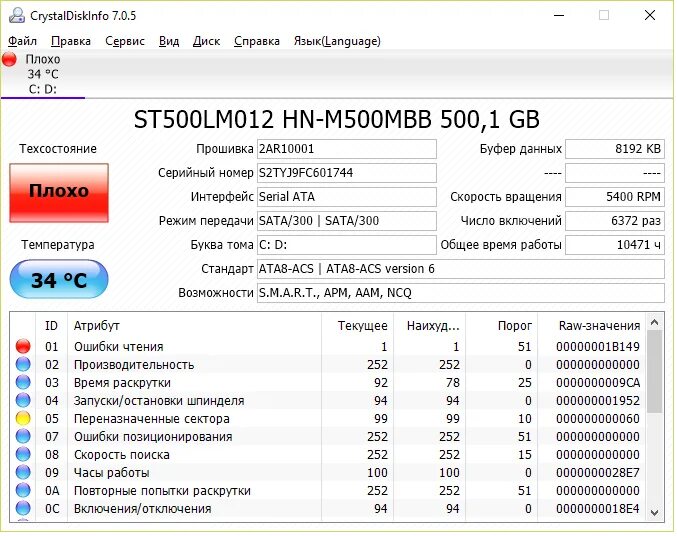Image resolution: width=677 pixels, height=536 pixels.
Task: Click the Raw-значения column header
Action: pos(592,325)
